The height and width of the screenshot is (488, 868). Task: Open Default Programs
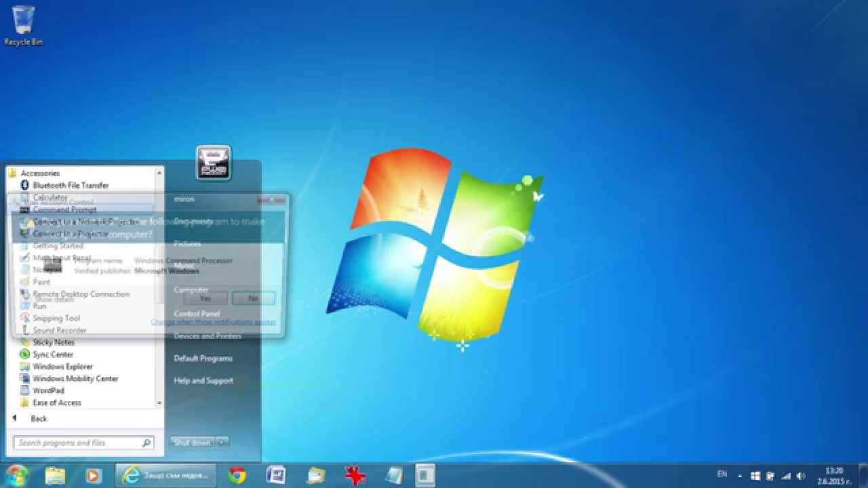coord(203,359)
